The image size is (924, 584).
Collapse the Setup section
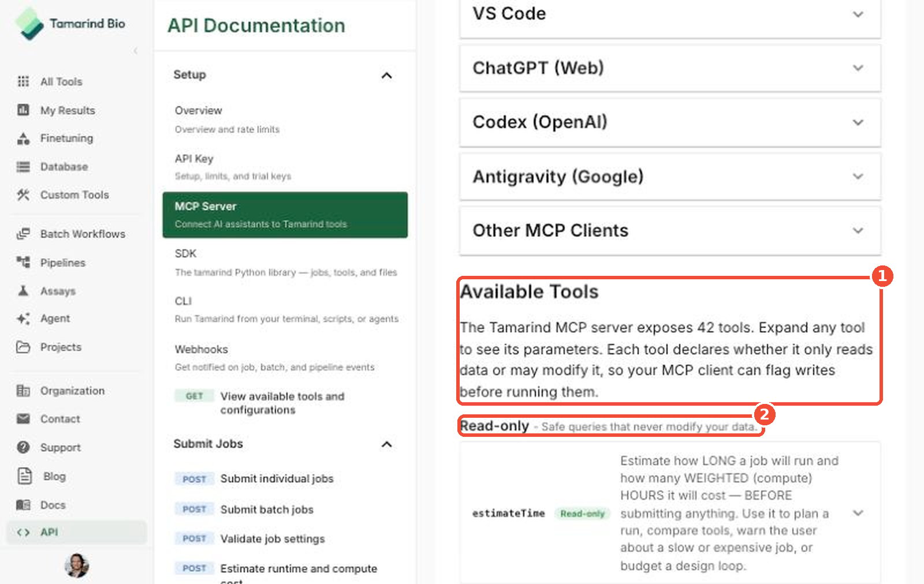coord(387,76)
